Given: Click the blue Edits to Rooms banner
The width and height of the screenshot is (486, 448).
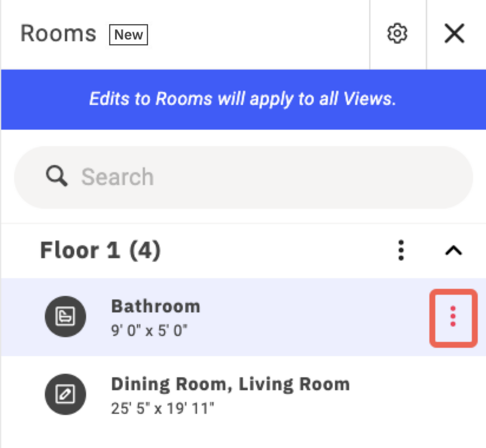Looking at the screenshot, I should 244,99.
